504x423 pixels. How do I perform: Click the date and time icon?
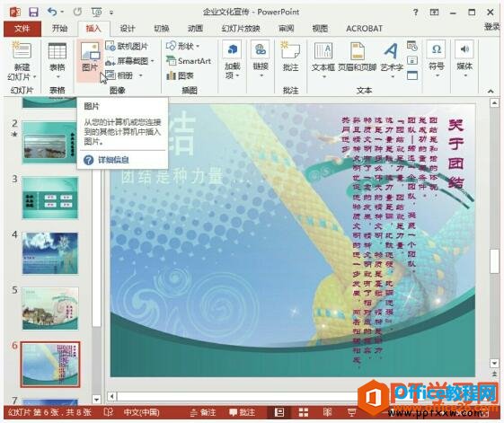coord(412,46)
